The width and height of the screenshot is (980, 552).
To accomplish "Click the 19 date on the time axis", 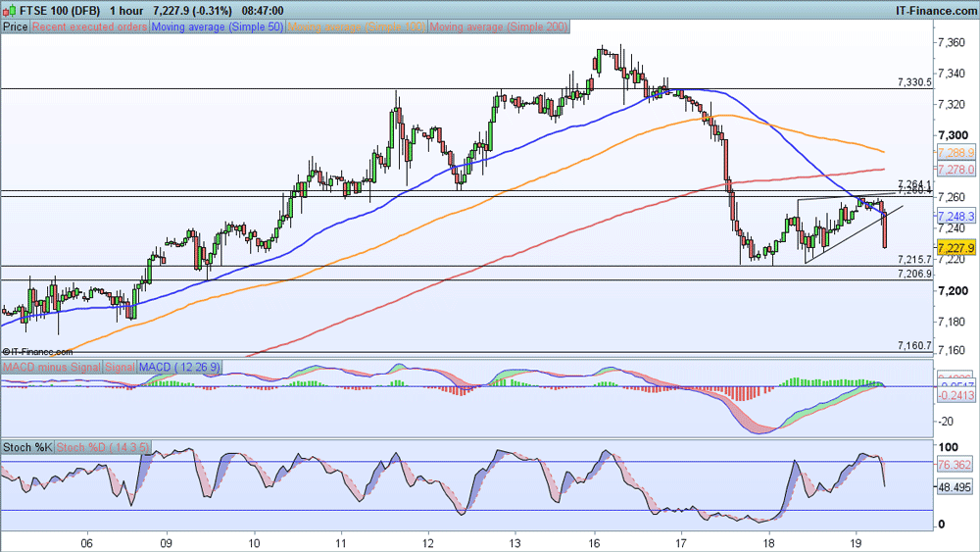I will (x=856, y=543).
